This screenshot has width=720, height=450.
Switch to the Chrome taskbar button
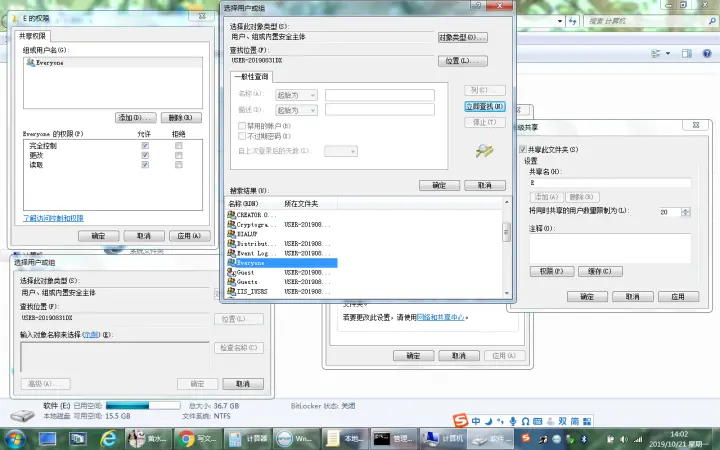tap(197, 439)
